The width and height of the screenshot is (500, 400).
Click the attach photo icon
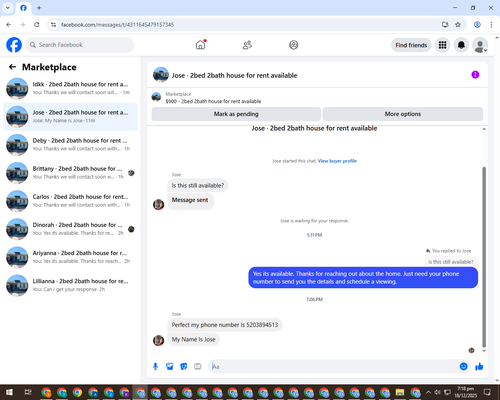(170, 367)
